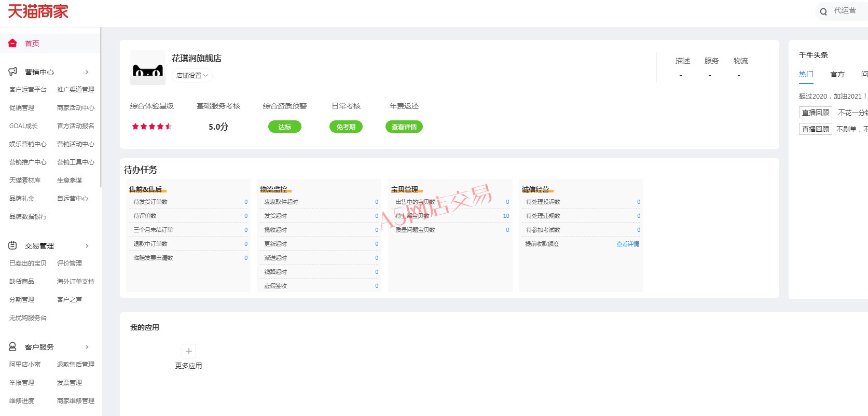This screenshot has height=416, width=868.
Task: Click the 更多应用 label
Action: (189, 366)
